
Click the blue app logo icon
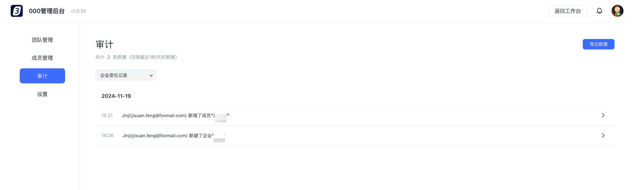click(x=17, y=11)
